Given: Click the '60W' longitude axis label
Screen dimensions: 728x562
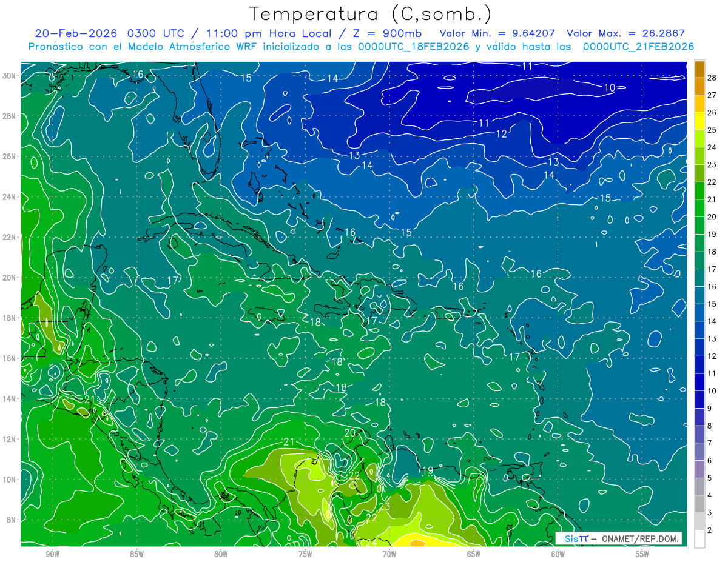Looking at the screenshot, I should [x=558, y=555].
